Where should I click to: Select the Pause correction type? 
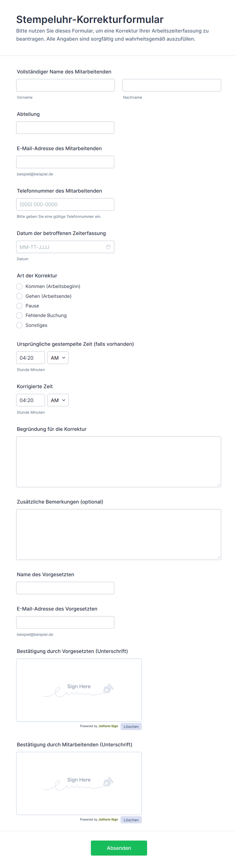(x=19, y=306)
